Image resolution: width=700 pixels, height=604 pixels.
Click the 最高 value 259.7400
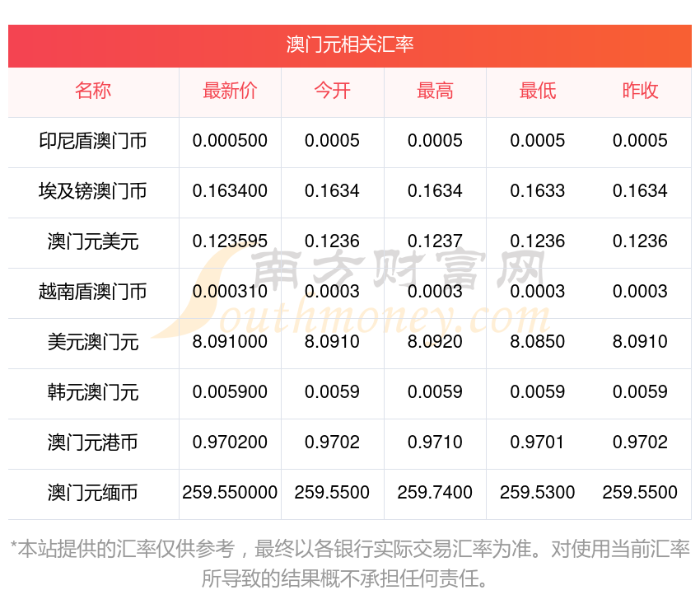pyautogui.click(x=435, y=493)
